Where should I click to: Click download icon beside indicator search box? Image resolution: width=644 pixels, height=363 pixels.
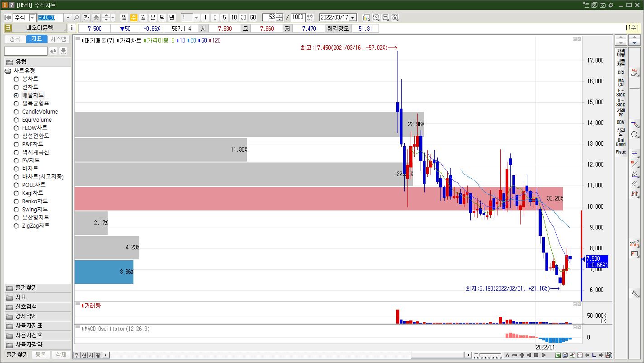point(63,51)
